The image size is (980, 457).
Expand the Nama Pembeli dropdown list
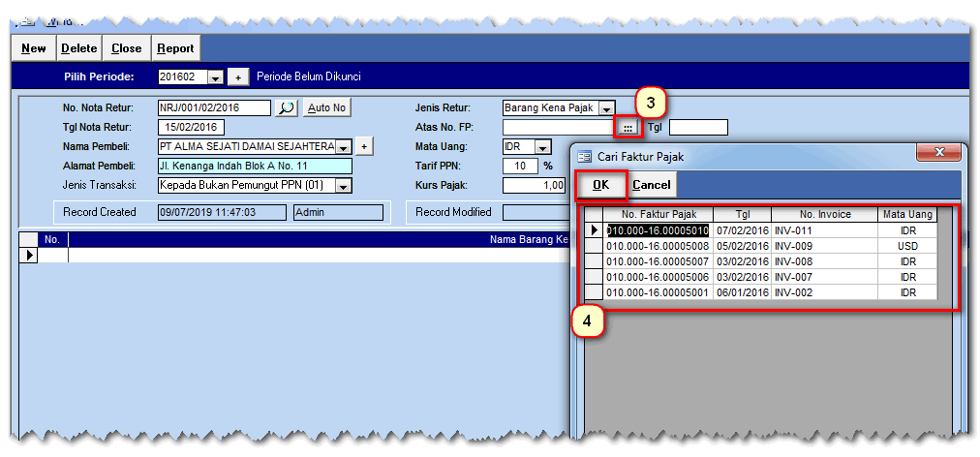point(342,146)
